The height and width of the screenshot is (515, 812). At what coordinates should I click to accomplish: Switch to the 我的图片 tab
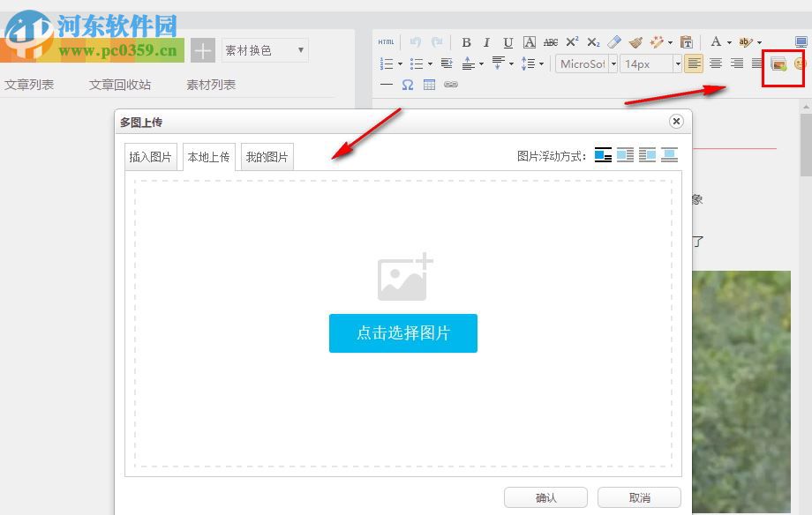[267, 156]
